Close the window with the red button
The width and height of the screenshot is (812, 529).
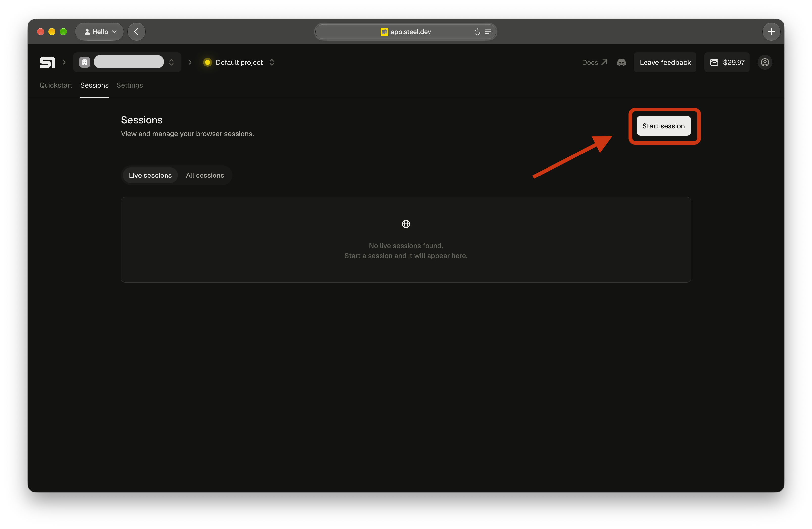click(x=41, y=32)
